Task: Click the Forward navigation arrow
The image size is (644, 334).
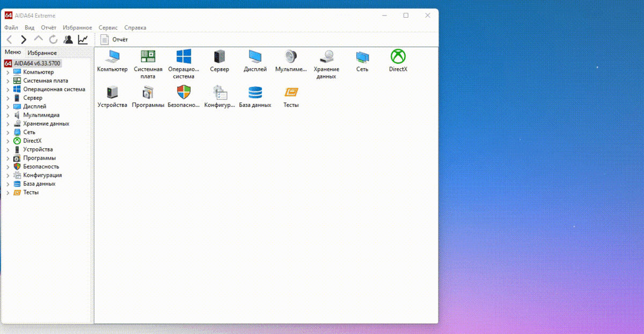Action: [24, 40]
